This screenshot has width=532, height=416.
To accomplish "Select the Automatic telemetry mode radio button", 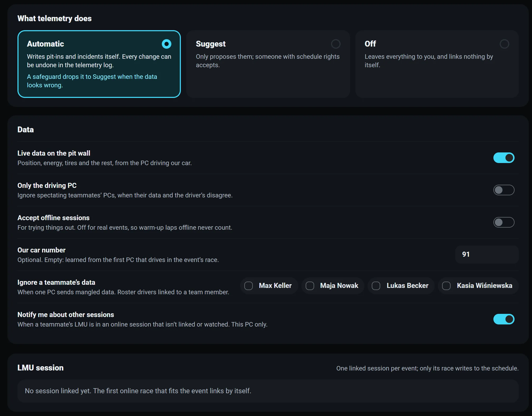I will (x=166, y=44).
